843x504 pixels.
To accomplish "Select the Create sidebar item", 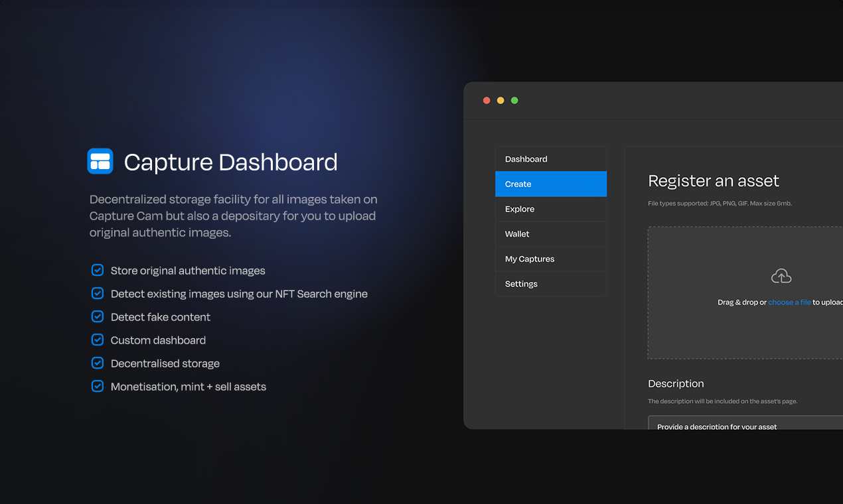I will pyautogui.click(x=551, y=184).
